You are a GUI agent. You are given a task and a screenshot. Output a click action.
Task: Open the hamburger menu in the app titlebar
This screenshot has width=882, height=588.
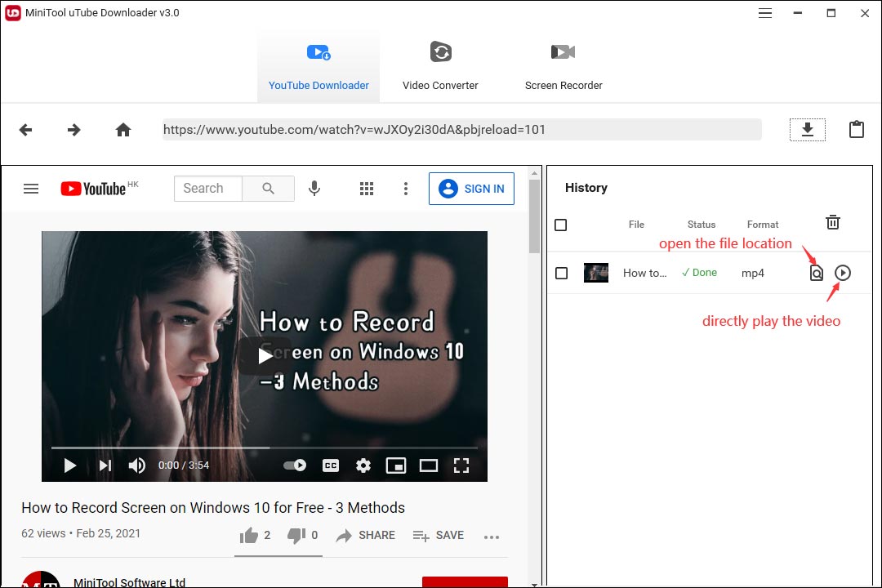[765, 13]
